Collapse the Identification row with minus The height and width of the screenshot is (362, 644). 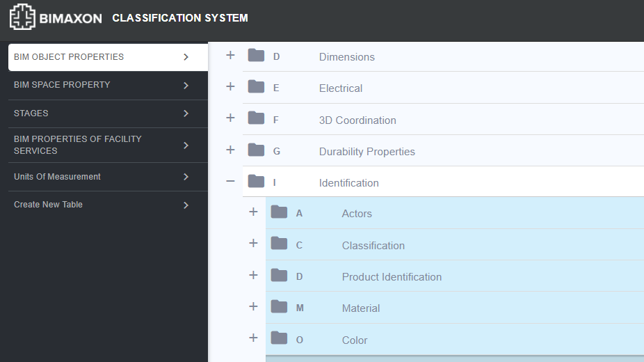tap(230, 181)
